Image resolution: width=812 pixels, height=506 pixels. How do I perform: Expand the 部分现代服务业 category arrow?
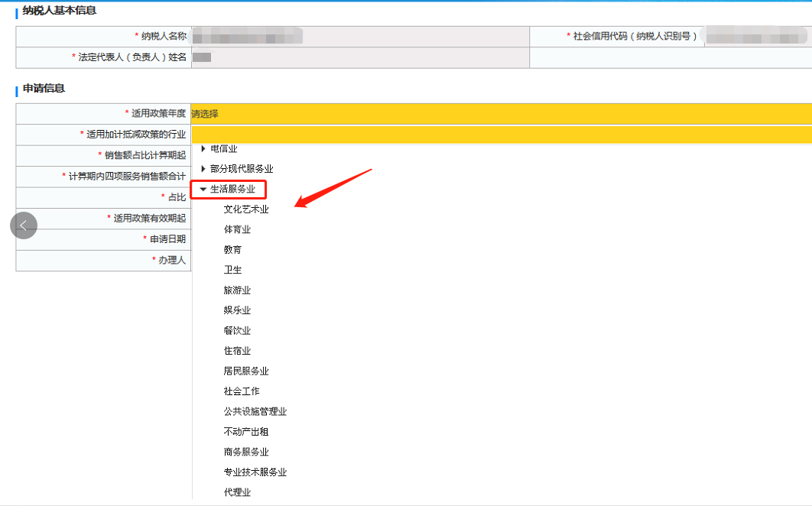203,168
